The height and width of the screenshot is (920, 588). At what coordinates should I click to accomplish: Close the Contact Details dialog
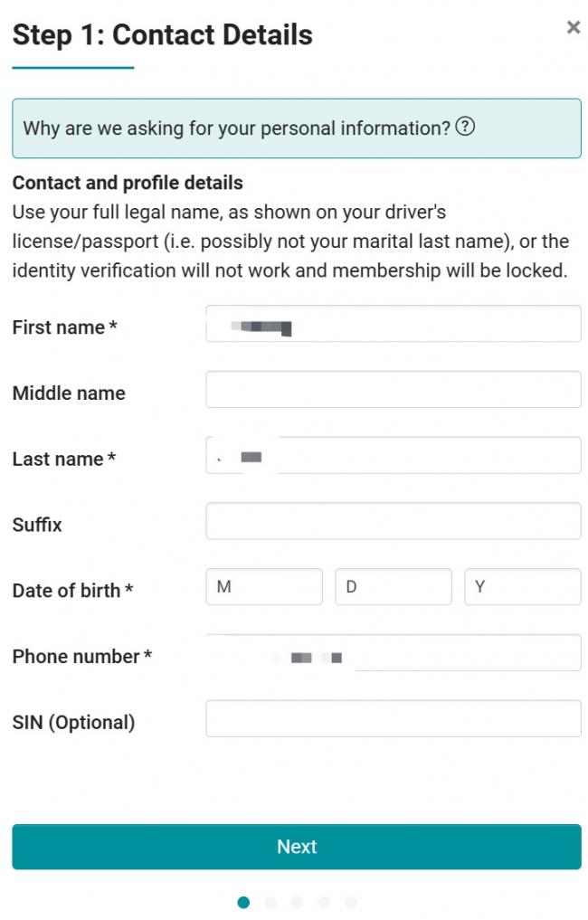[573, 27]
